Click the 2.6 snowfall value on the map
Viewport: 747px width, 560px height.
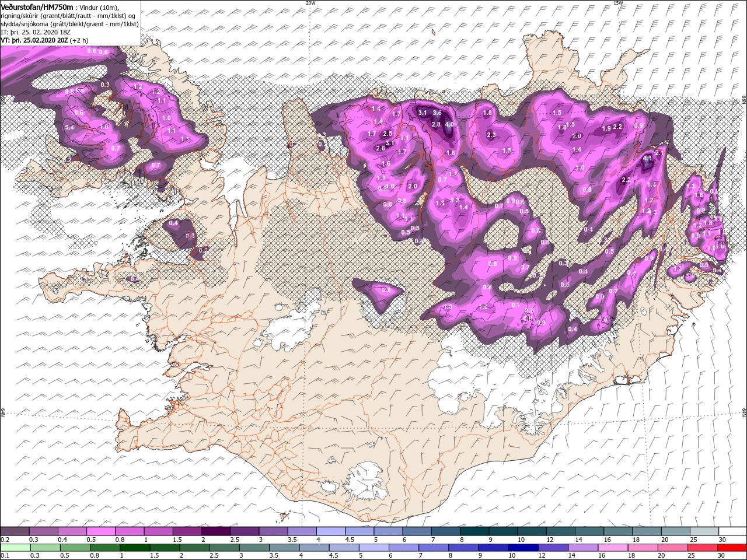[381, 149]
